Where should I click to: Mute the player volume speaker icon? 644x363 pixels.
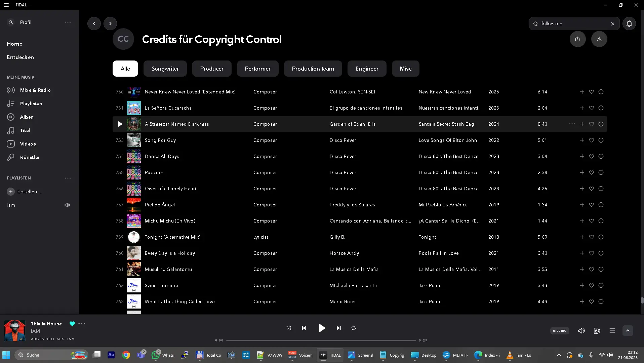pyautogui.click(x=581, y=331)
